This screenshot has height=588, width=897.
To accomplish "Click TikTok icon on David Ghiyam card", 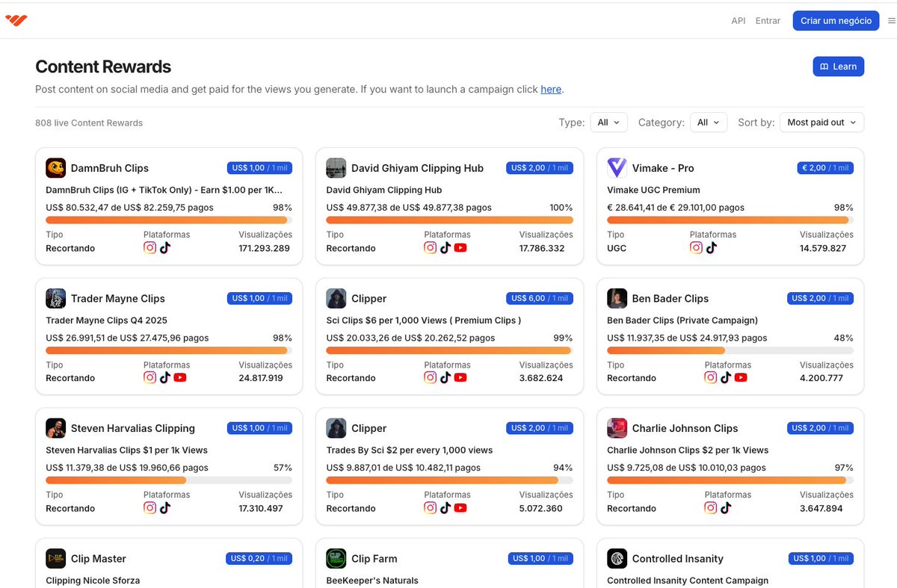I will tap(446, 248).
